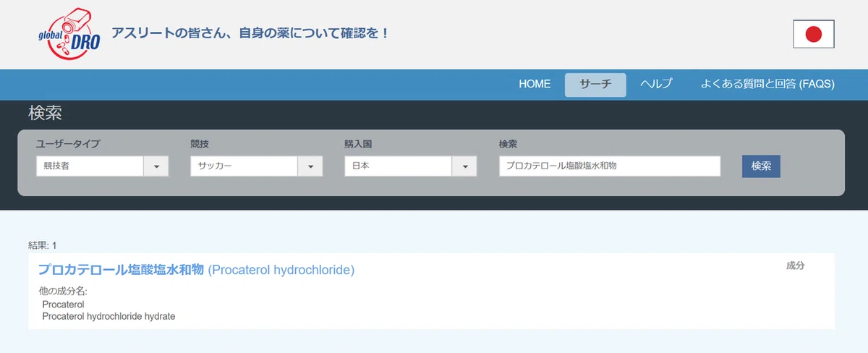
Task: Expand the 競技 dropdown arrow
Action: [310, 166]
